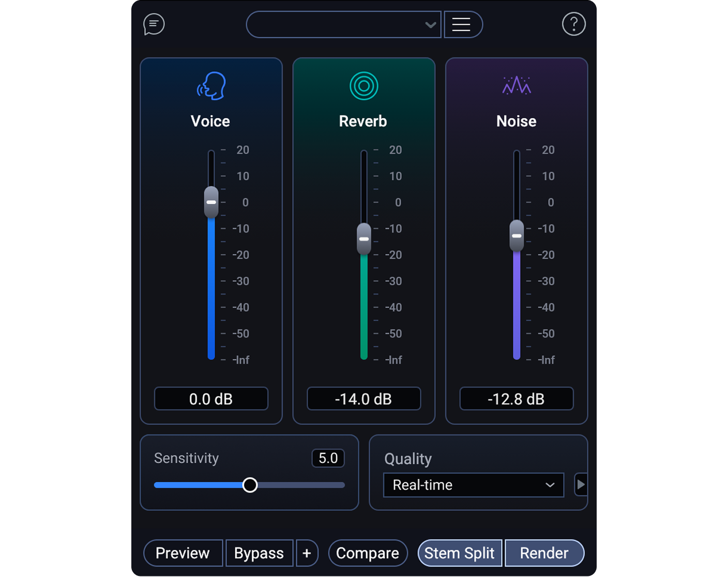The image size is (728, 577).
Task: Open the hamburger menu next to presets
Action: pyautogui.click(x=463, y=24)
